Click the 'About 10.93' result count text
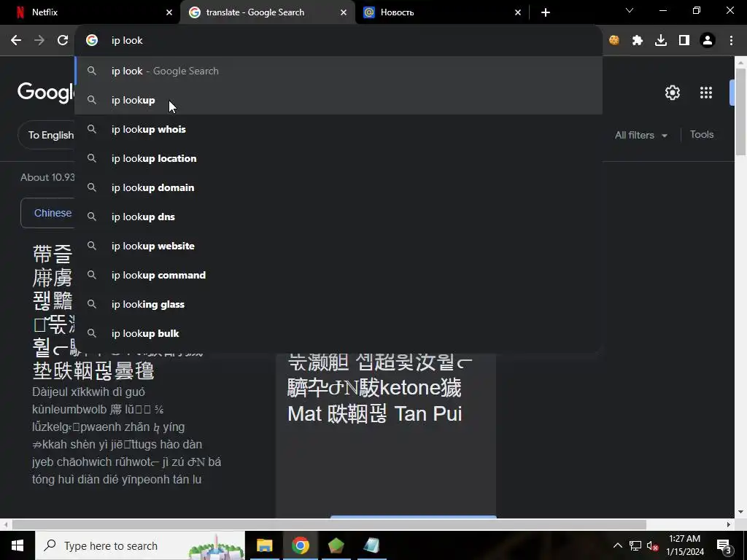 point(47,177)
